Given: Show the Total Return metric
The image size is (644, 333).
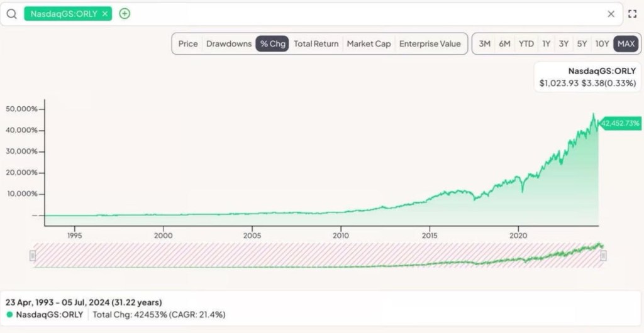Looking at the screenshot, I should [316, 44].
